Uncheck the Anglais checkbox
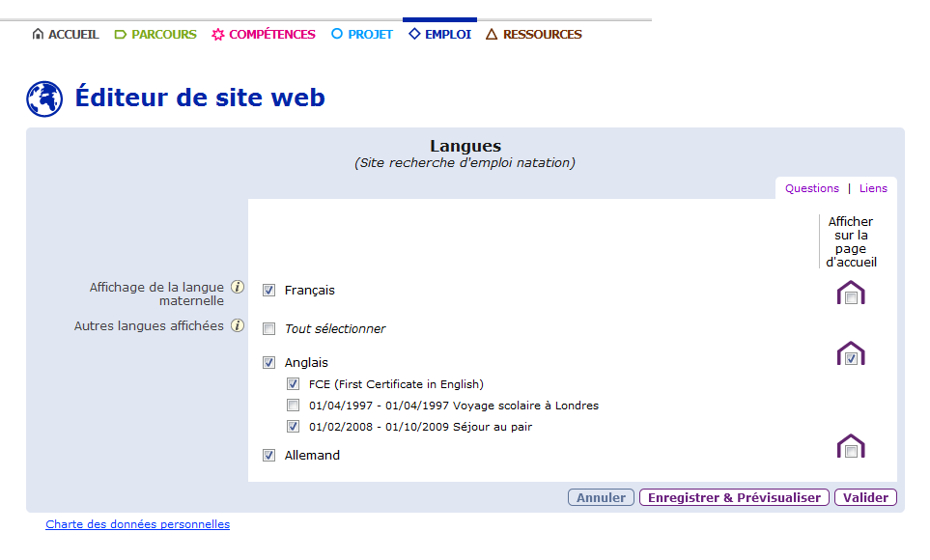The image size is (930, 560). (269, 362)
